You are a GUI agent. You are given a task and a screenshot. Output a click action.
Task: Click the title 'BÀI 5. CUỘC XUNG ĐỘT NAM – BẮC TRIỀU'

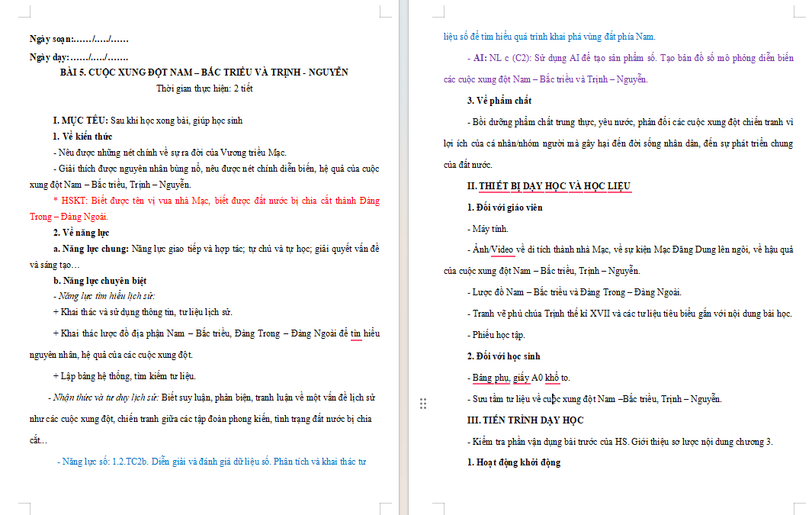point(204,72)
